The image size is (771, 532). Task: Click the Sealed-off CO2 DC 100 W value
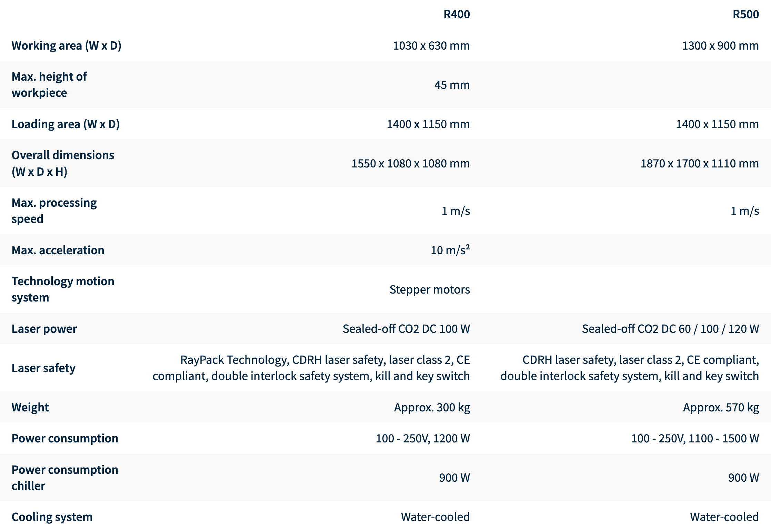[x=406, y=329]
